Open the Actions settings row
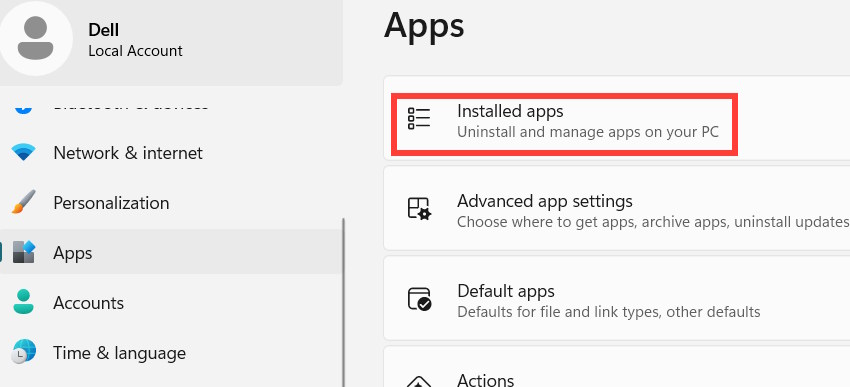 coord(617,367)
